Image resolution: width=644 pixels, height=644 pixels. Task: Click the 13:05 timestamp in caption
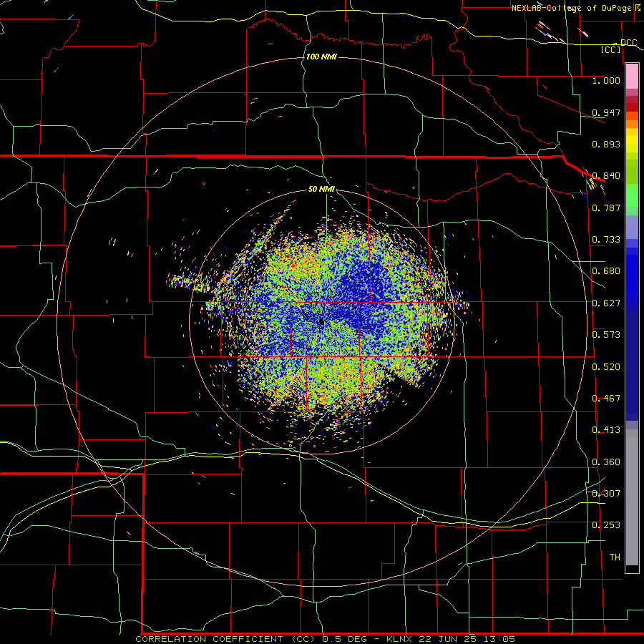click(498, 639)
